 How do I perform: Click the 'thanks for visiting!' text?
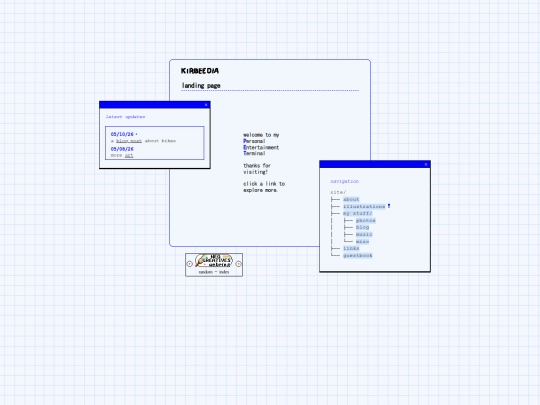(x=257, y=169)
